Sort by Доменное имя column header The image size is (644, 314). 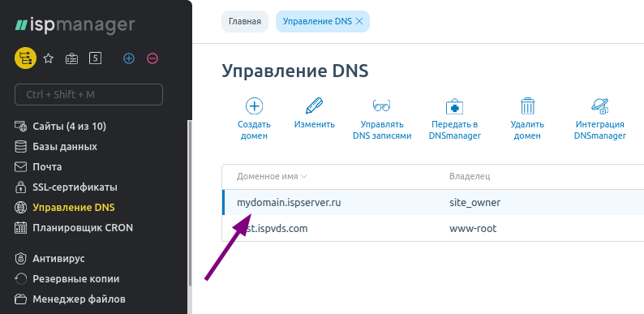272,177
